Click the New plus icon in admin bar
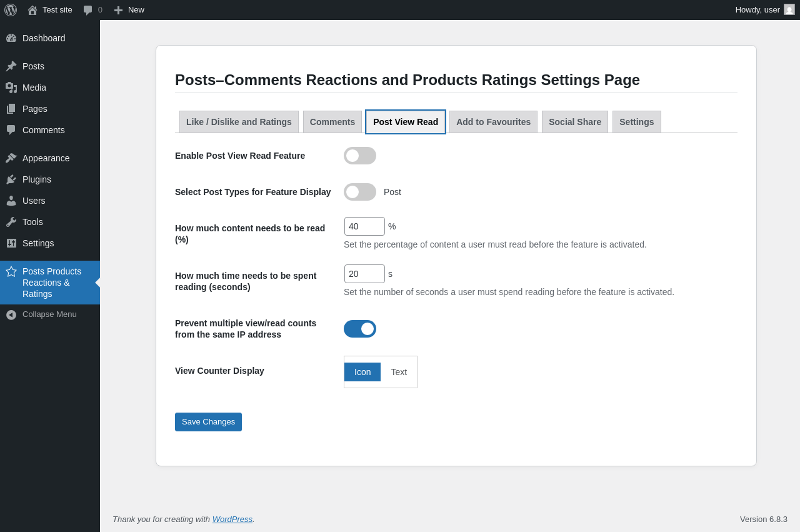 tap(118, 10)
